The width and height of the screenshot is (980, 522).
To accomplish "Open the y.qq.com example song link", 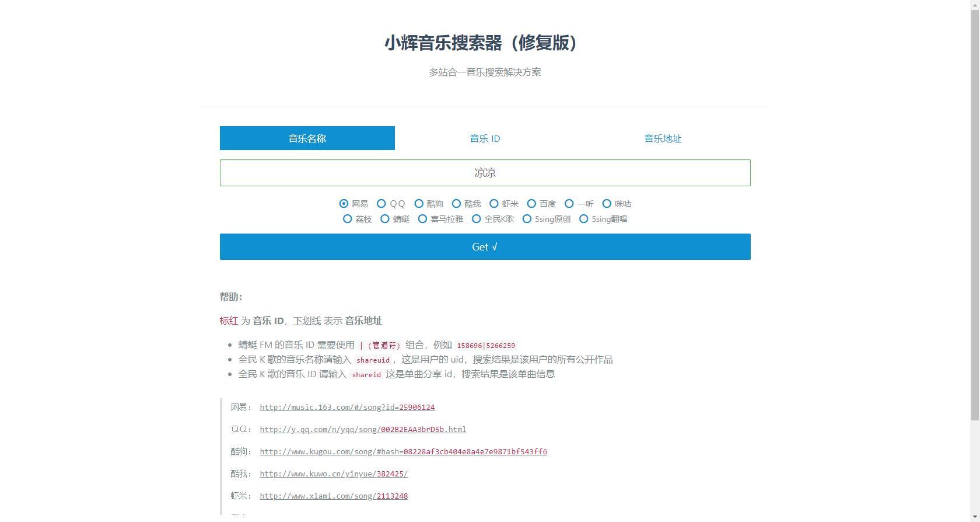I will coord(363,430).
